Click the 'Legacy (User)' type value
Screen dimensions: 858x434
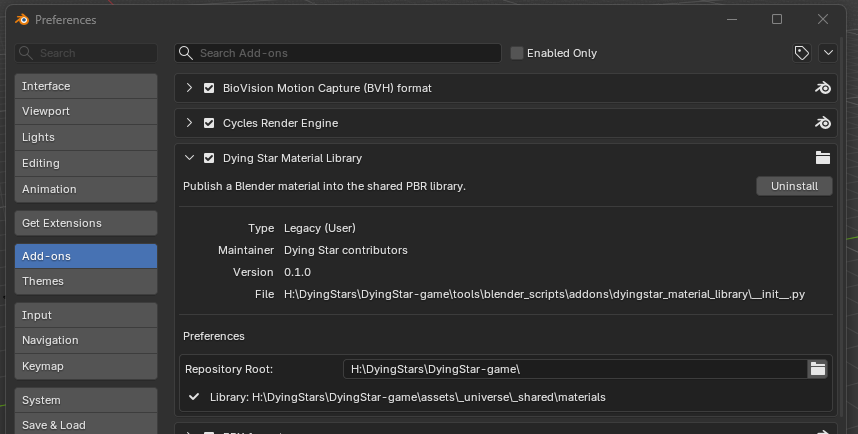pos(320,228)
